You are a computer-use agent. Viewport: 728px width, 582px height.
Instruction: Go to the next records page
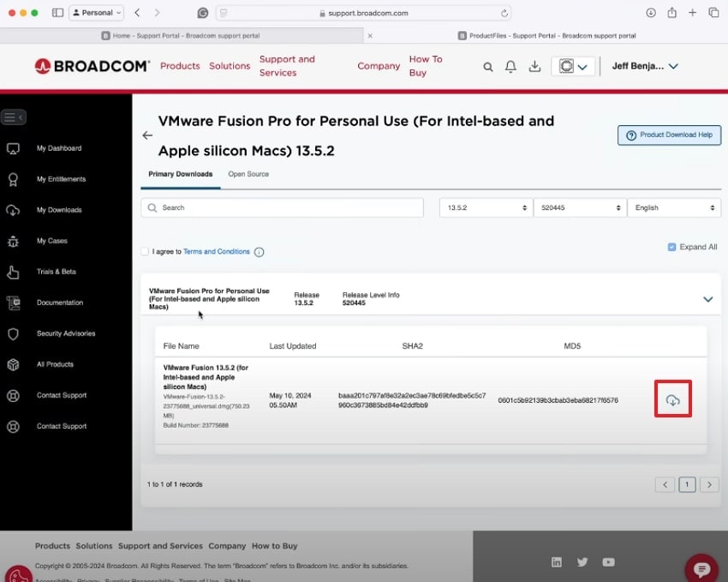click(x=709, y=484)
